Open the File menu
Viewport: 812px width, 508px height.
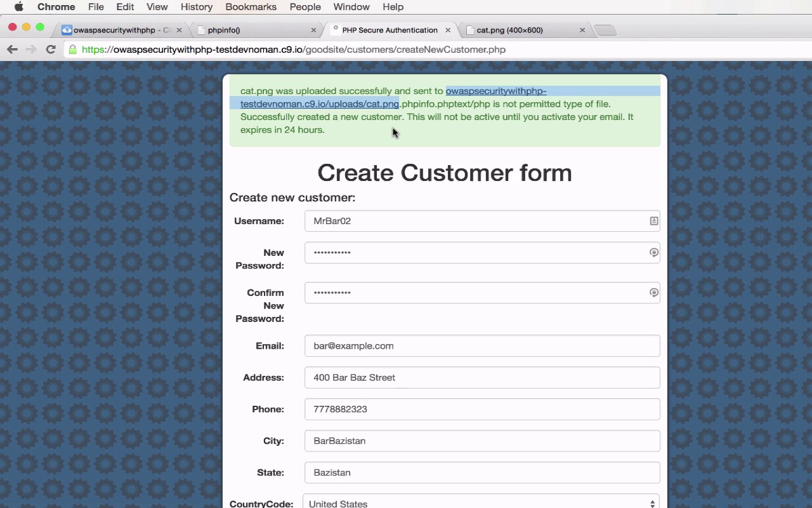click(96, 7)
